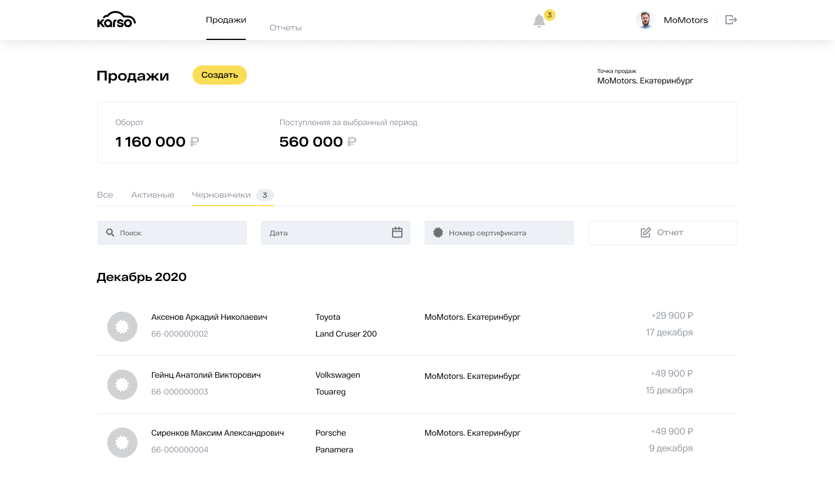Click the logout icon

tap(731, 20)
